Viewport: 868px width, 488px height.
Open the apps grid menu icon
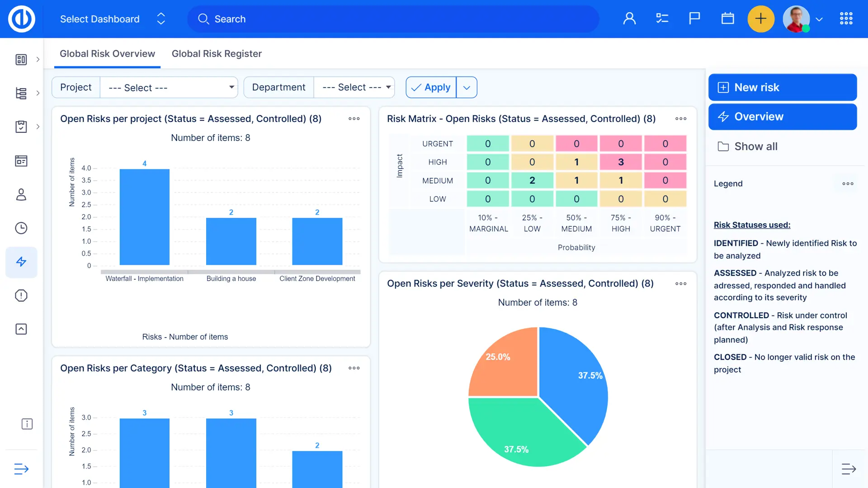tap(846, 19)
